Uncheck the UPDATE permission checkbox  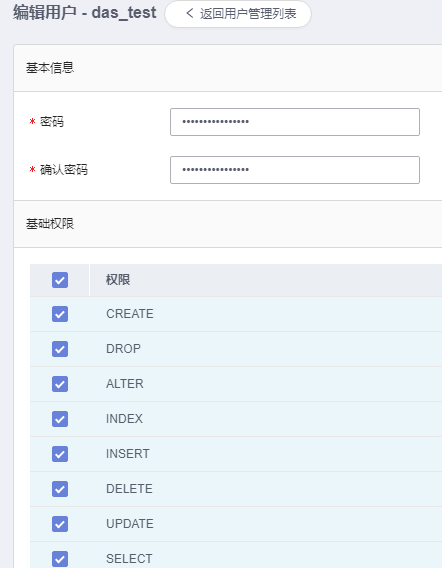click(x=60, y=524)
